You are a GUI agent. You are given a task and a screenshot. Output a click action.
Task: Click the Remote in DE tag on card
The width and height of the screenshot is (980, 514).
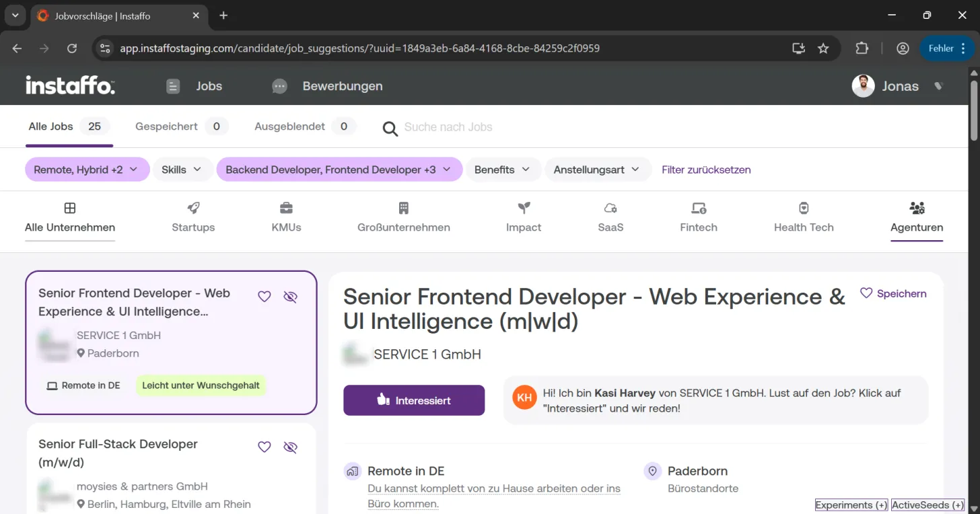pyautogui.click(x=83, y=385)
